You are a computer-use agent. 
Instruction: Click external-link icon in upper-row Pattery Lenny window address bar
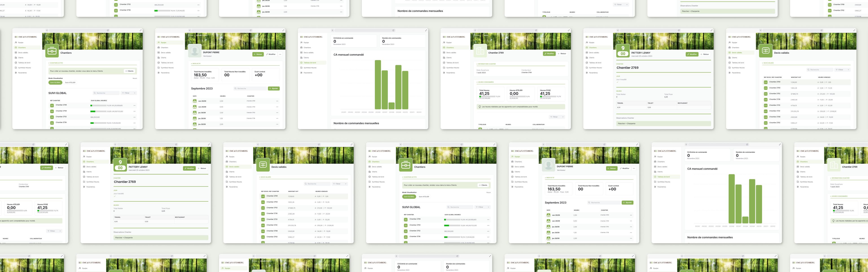[x=679, y=30]
